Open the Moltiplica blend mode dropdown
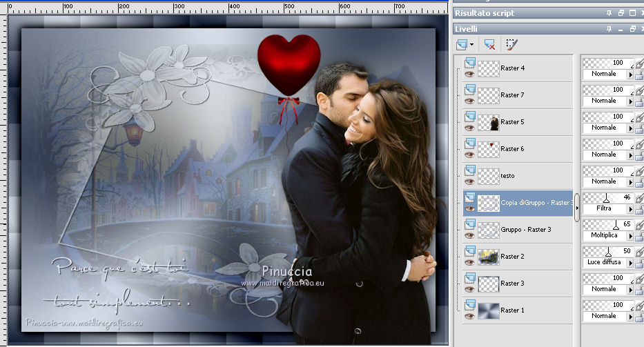 click(630, 236)
